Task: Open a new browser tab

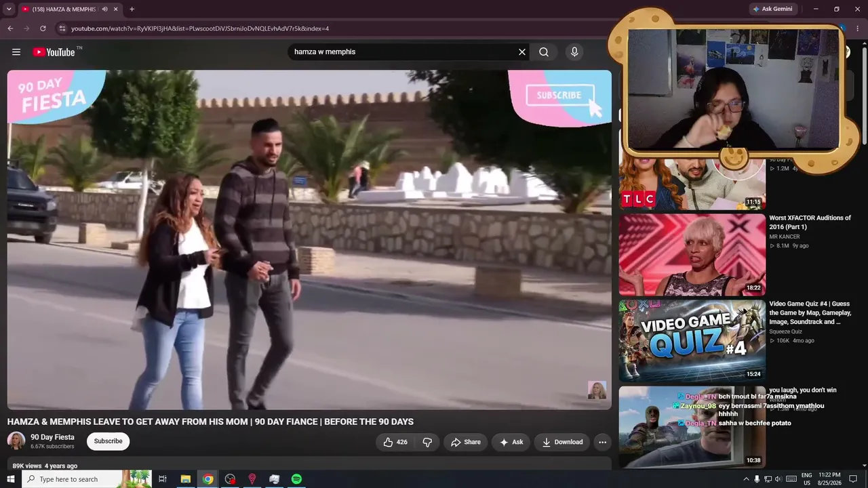Action: (x=132, y=9)
